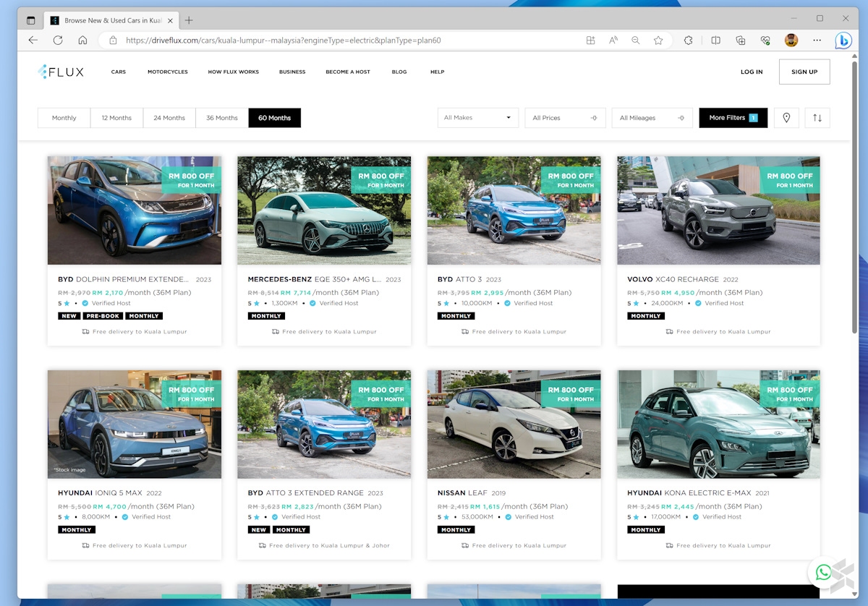
Task: Click the FLUX logo
Action: click(61, 72)
